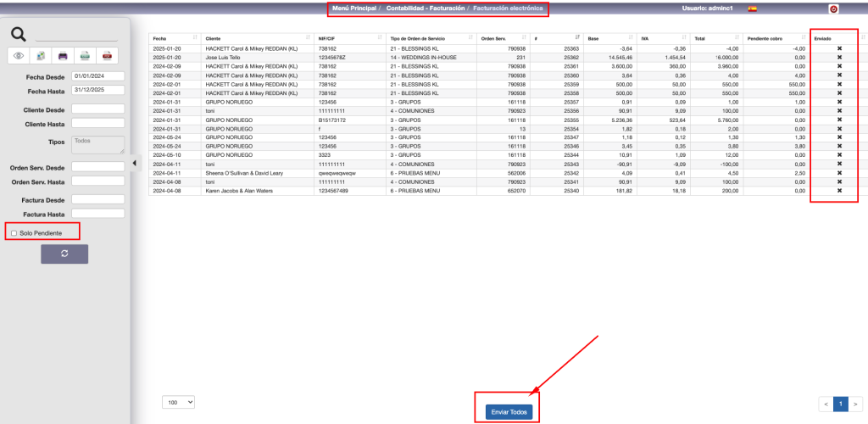This screenshot has height=424, width=868.
Task: Click the Enviar Todos button
Action: [509, 412]
